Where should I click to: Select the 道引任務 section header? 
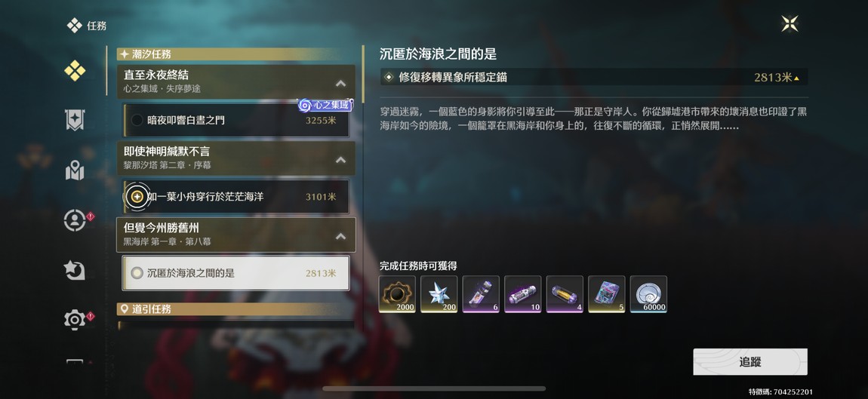pos(236,308)
